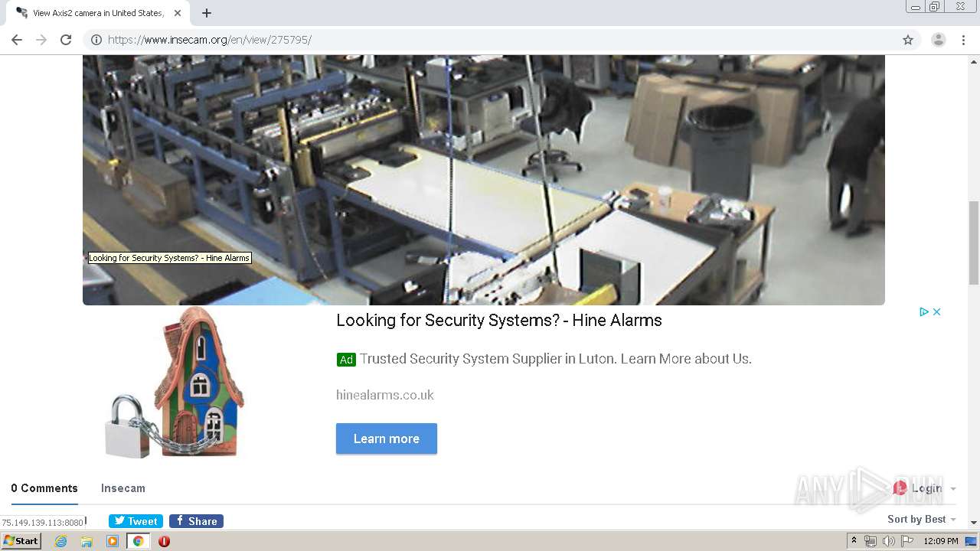Open Windows Media Player on taskbar
Viewport: 980px width, 551px height.
[113, 541]
